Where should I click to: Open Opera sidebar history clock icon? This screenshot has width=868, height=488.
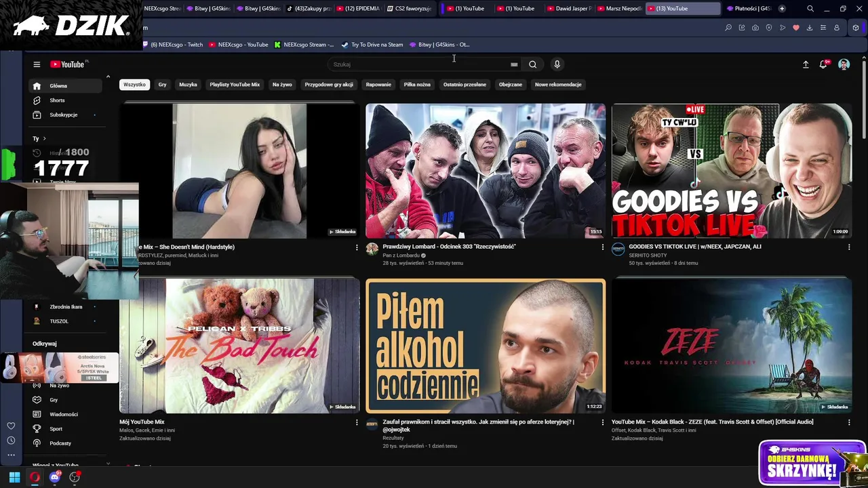click(11, 441)
